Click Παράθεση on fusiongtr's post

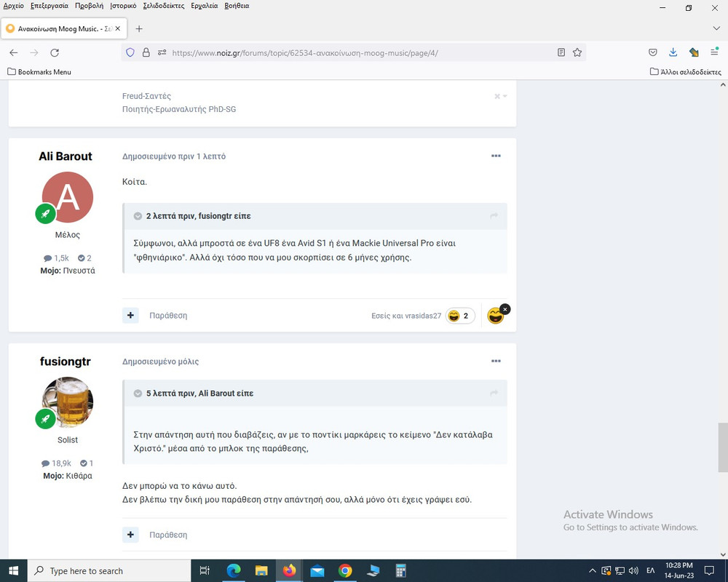pyautogui.click(x=168, y=535)
